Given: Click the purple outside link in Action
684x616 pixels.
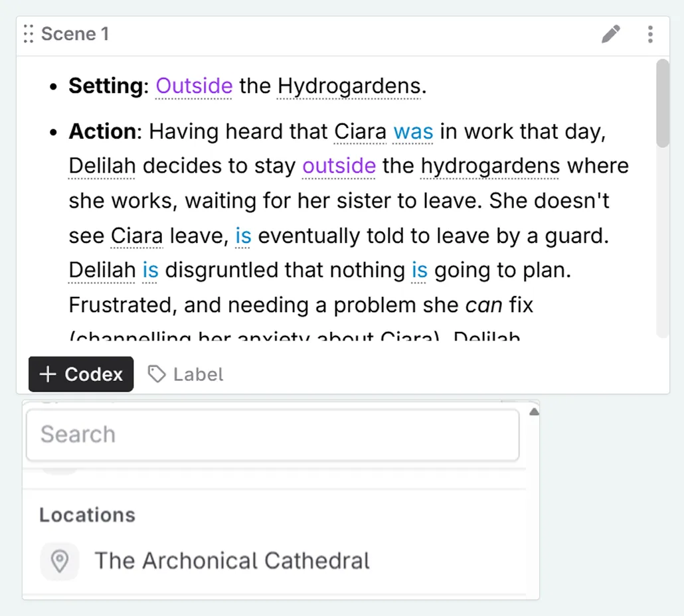Looking at the screenshot, I should (339, 166).
